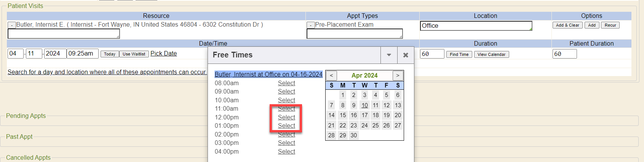Click the Find Time button
This screenshot has width=644, height=162.
[x=459, y=54]
